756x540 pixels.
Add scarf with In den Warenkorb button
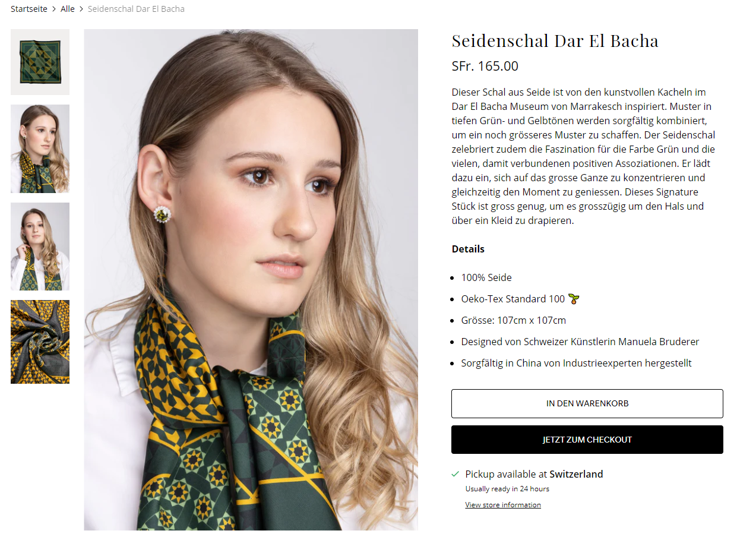(587, 404)
